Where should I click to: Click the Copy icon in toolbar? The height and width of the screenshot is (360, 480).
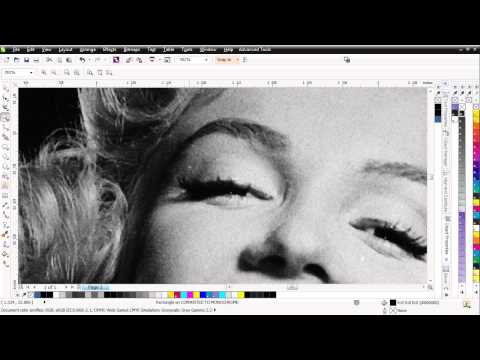[60, 60]
